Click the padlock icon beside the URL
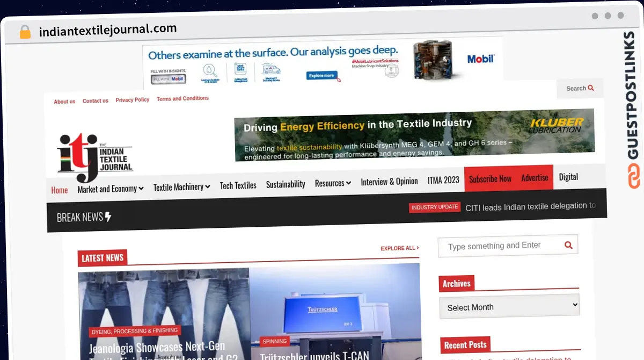The image size is (644, 360). click(x=25, y=32)
